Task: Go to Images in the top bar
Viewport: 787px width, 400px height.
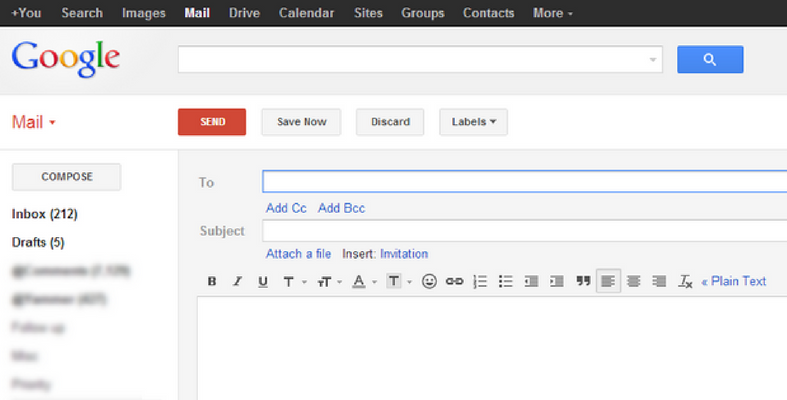Action: tap(144, 13)
